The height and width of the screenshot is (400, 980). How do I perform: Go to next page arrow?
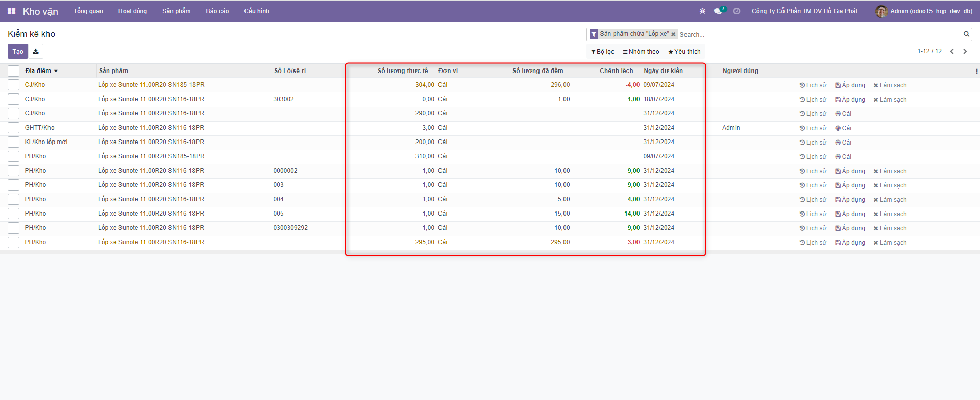point(965,51)
